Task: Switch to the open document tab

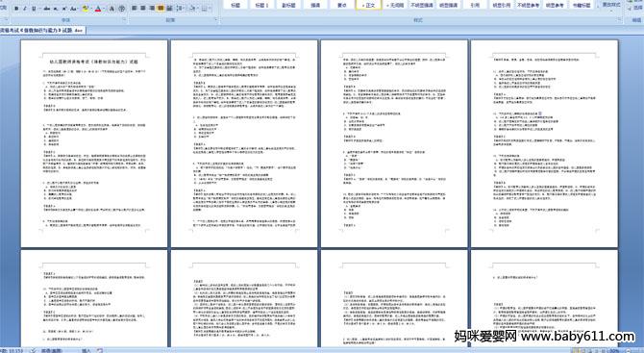Action: point(42,30)
